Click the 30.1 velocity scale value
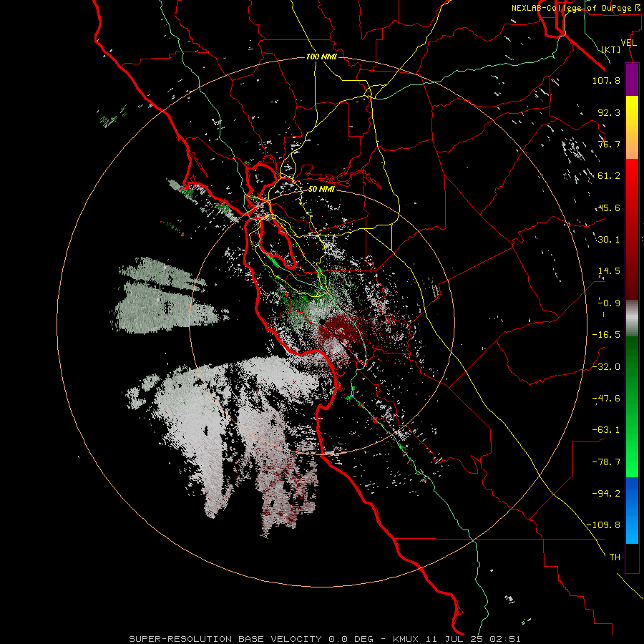This screenshot has height=644, width=644. 609,240
